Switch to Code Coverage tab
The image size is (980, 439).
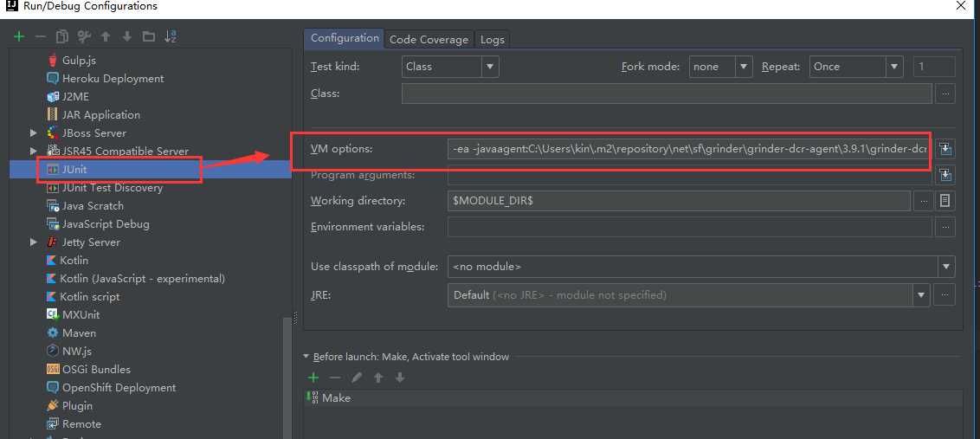[x=429, y=40]
